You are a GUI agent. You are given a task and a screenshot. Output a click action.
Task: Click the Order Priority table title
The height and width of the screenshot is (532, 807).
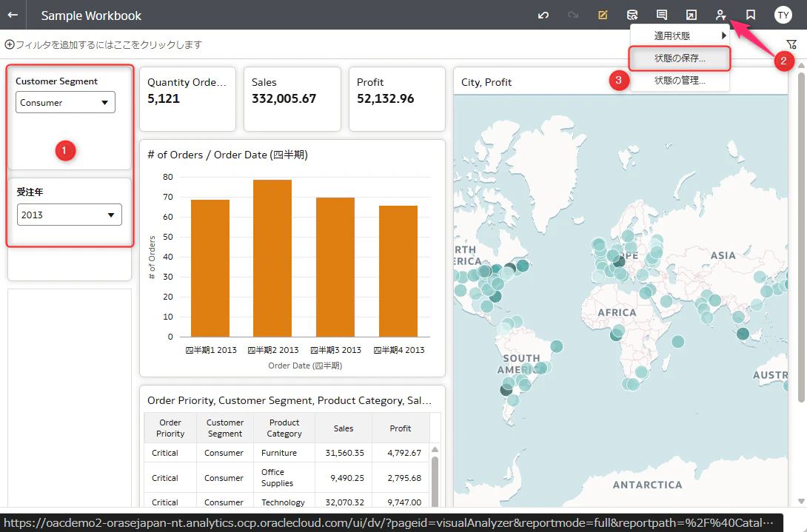coord(289,400)
